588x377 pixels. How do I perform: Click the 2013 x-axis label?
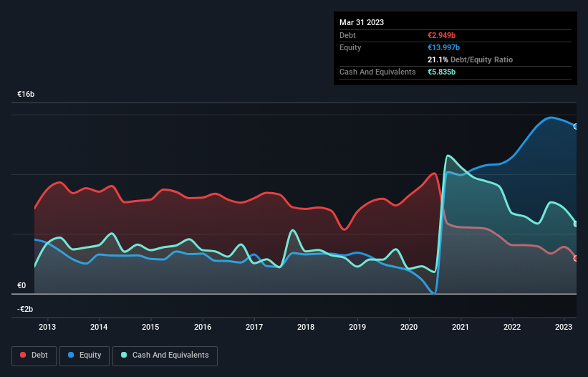47,327
